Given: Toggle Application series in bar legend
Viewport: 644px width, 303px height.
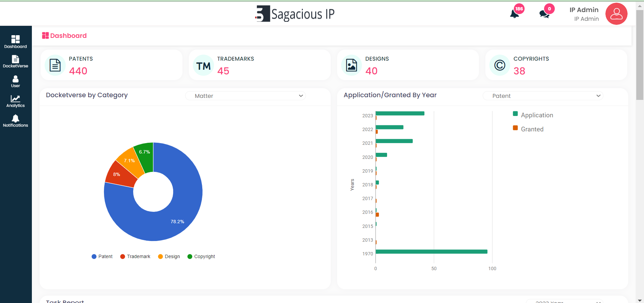Looking at the screenshot, I should pos(533,115).
